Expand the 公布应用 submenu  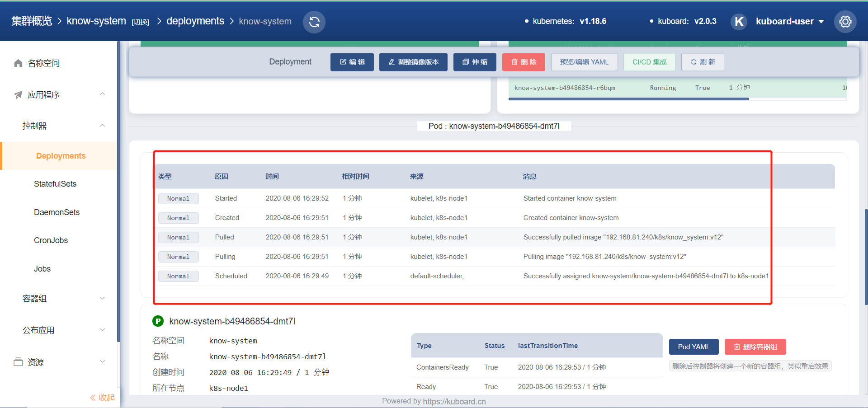[102, 330]
